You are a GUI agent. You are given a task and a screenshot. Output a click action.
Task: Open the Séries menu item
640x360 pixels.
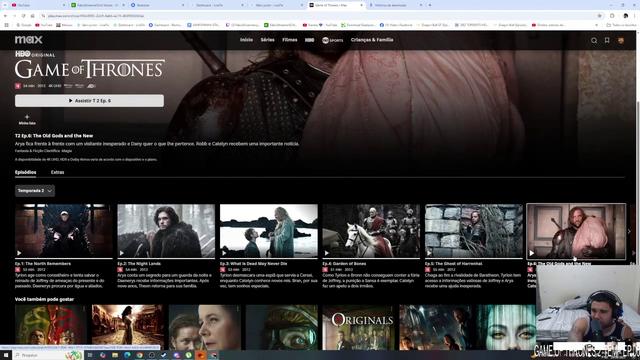267,40
